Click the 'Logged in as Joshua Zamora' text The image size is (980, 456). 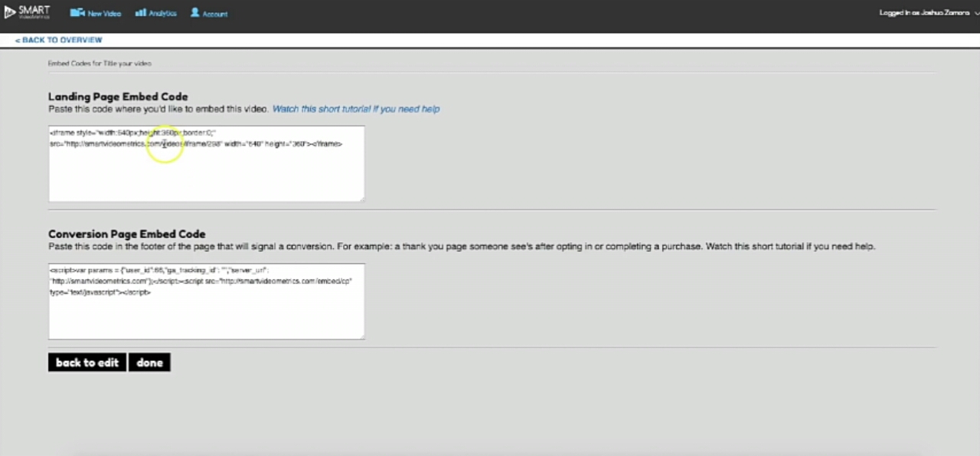coord(924,13)
